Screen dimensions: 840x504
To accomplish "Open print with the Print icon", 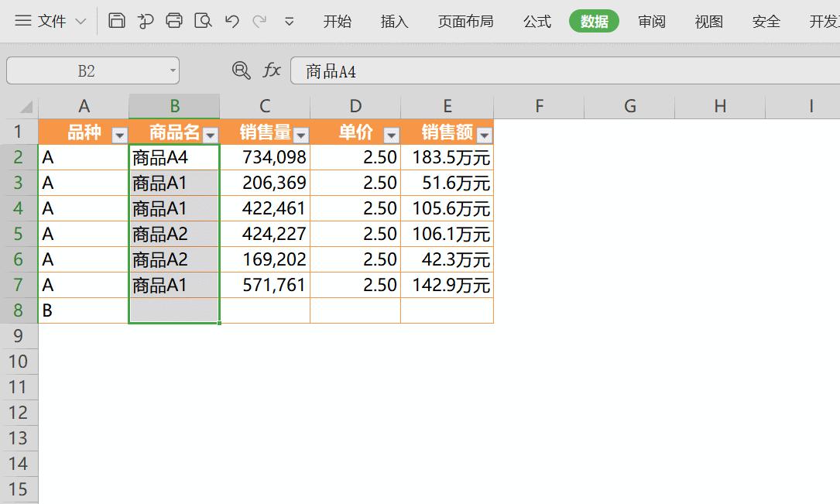I will (x=176, y=22).
